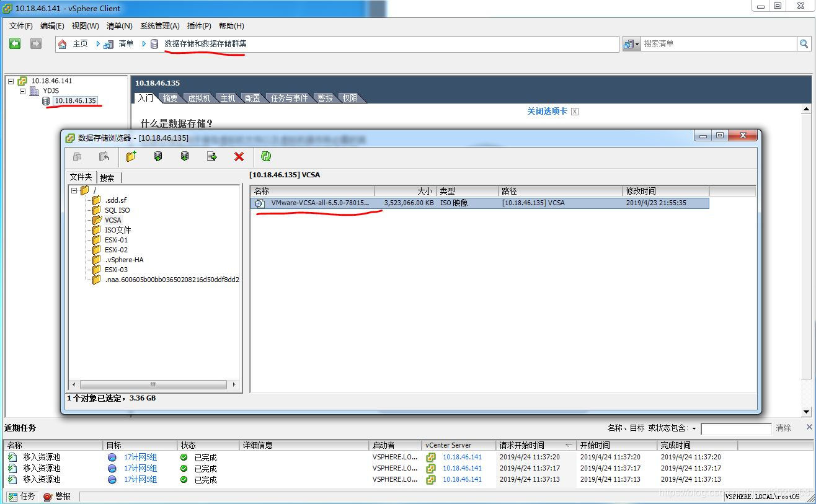Open the 编辑(E) menu
This screenshot has height=504, width=816.
pos(52,26)
